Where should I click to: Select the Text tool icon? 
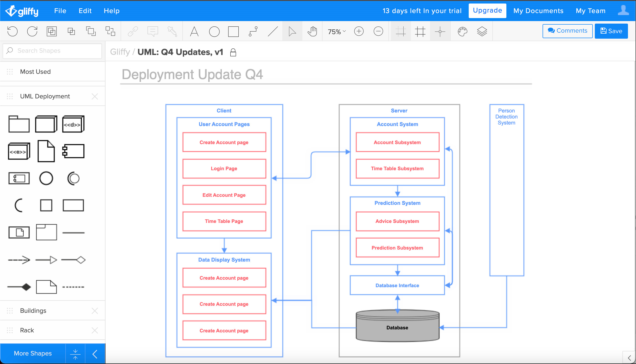click(194, 31)
